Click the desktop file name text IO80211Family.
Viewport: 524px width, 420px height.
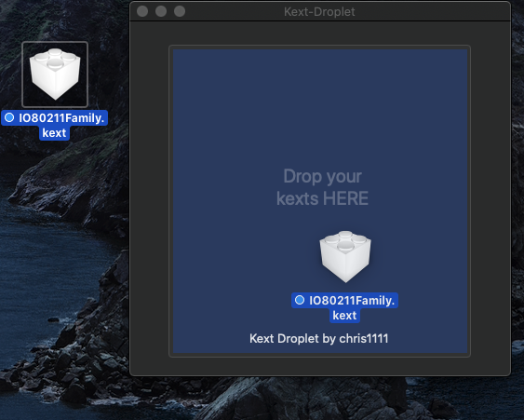[61, 118]
